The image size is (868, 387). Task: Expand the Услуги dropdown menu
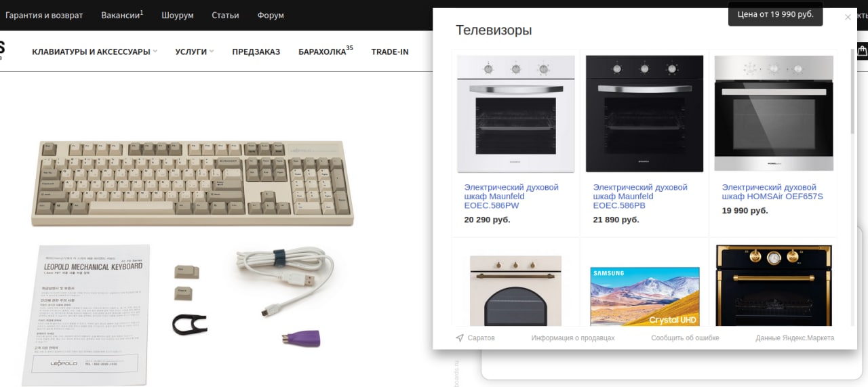tap(194, 52)
